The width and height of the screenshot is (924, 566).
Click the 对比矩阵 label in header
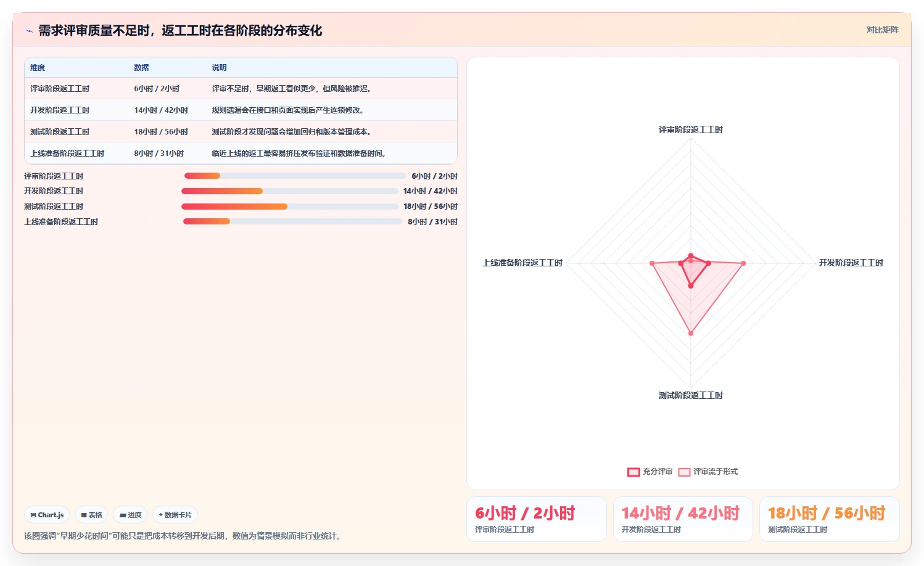[882, 30]
